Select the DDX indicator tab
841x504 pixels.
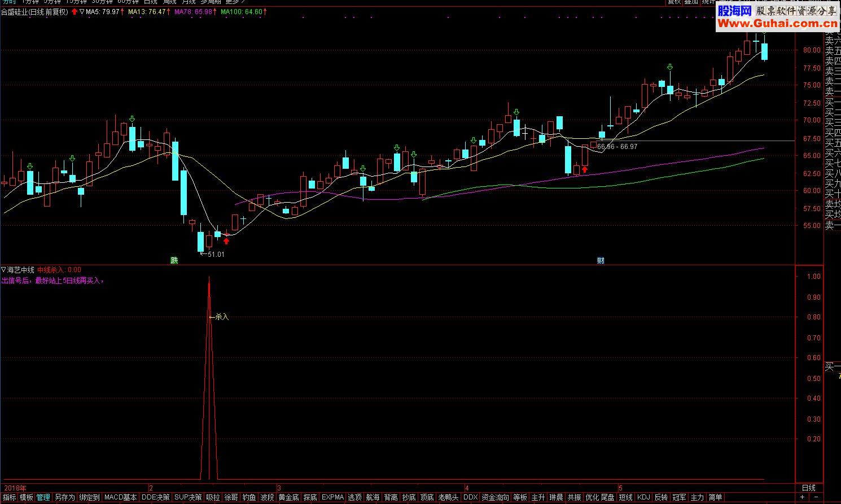470,497
